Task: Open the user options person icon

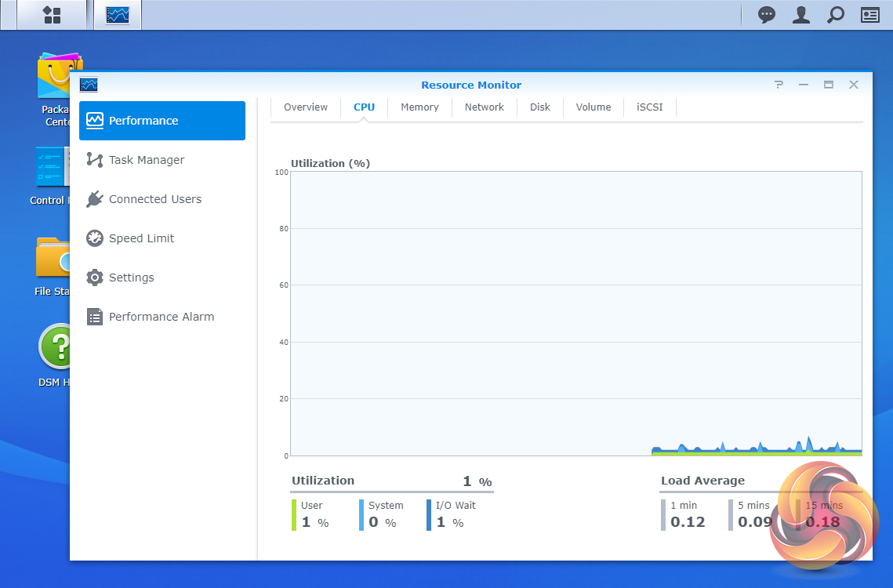Action: (800, 15)
